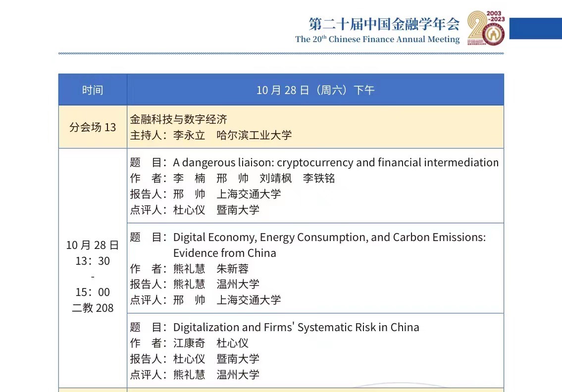Image resolution: width=562 pixels, height=392 pixels.
Task: Click the room label 二教 208
Action: pyautogui.click(x=93, y=308)
